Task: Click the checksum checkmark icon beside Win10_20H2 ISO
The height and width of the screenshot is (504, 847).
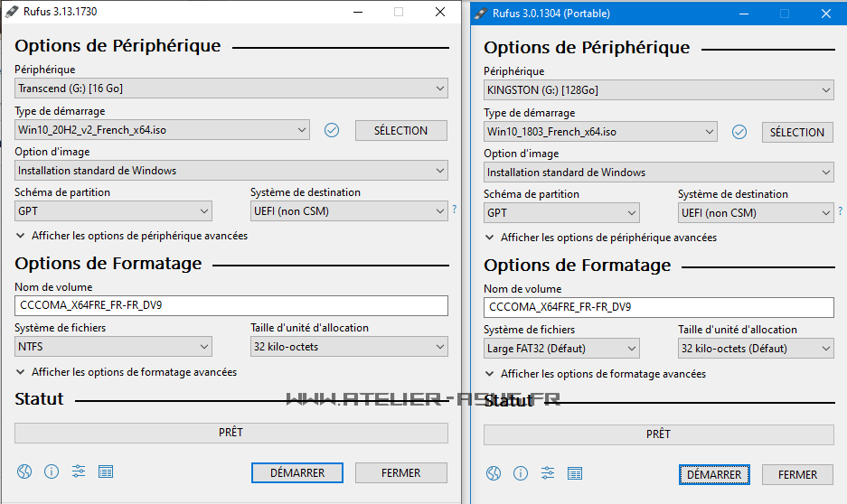Action: [x=332, y=130]
